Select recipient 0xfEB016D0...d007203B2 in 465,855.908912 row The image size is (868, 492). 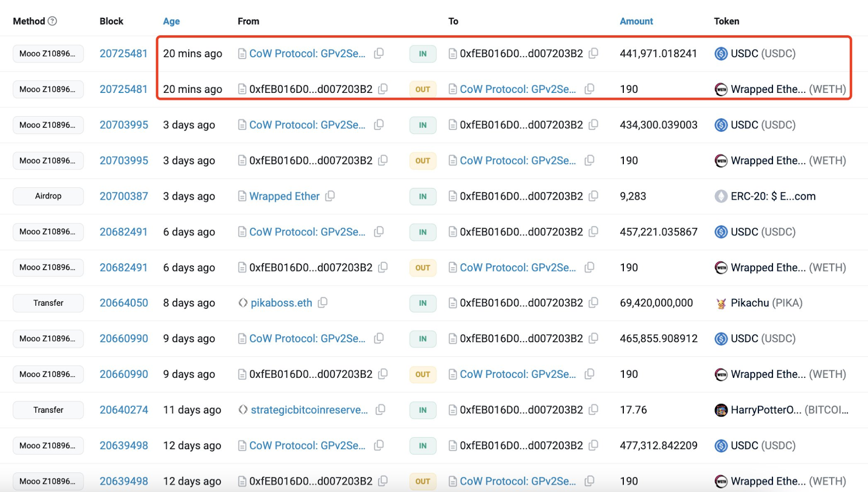(521, 338)
